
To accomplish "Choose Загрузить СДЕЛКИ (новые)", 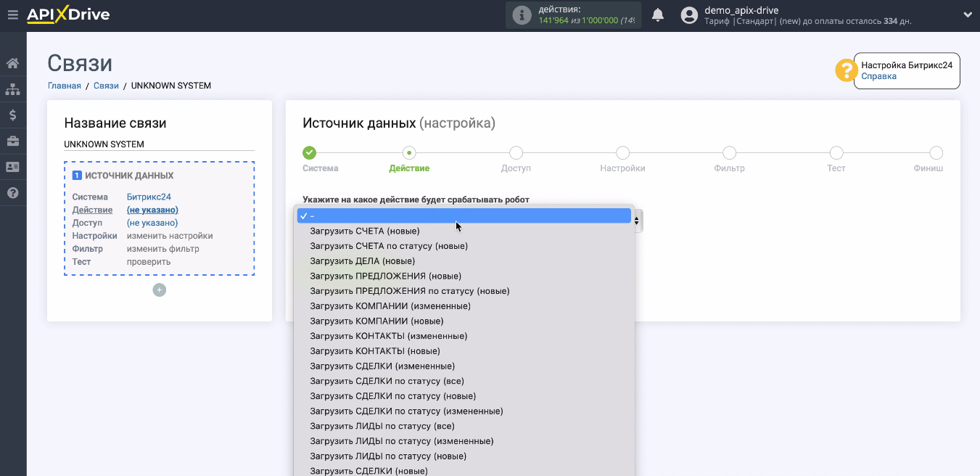I will 464,471.
